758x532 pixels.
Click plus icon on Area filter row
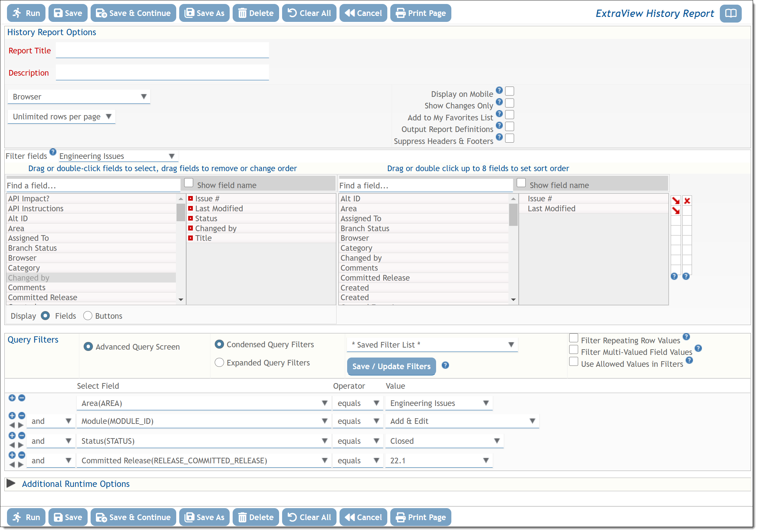click(x=12, y=398)
